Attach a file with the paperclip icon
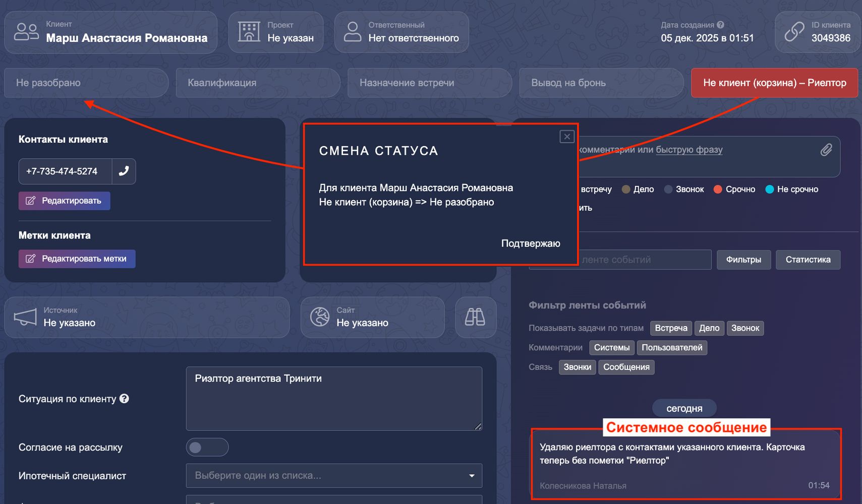This screenshot has width=862, height=504. coord(826,150)
